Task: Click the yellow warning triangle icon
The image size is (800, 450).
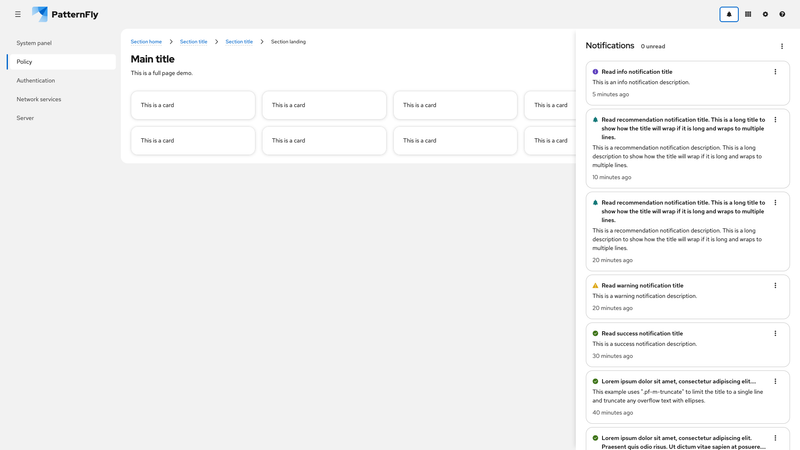Action: pyautogui.click(x=595, y=286)
